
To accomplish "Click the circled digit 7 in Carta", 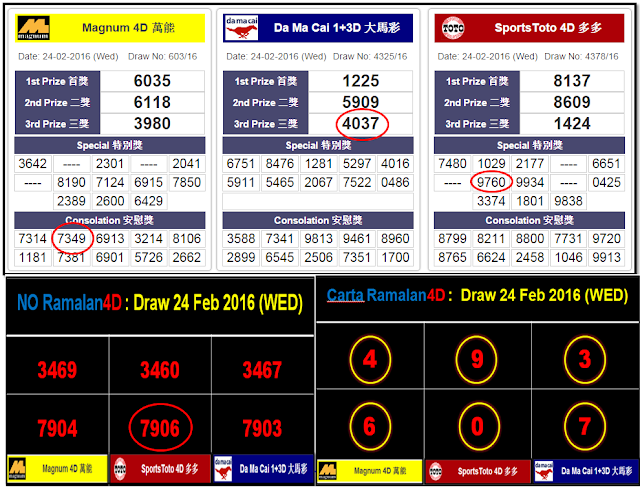I will point(584,427).
